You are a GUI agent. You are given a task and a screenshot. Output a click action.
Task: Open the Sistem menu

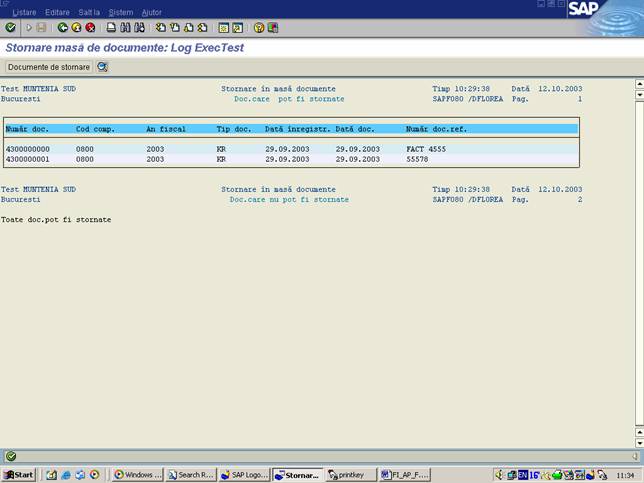point(120,12)
